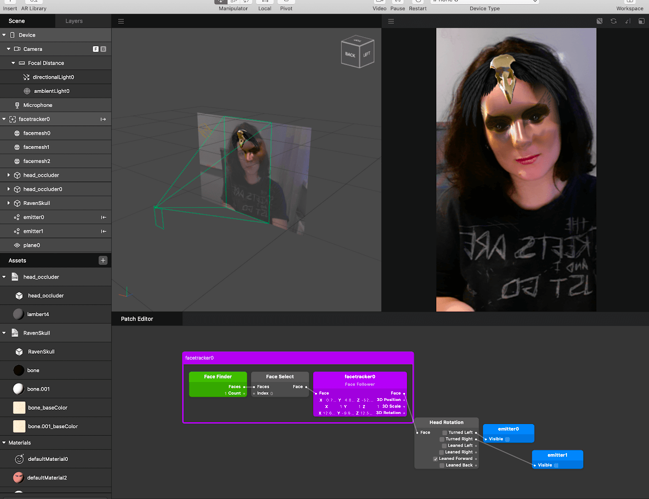Collapse the Materials assets section
The width and height of the screenshot is (649, 499).
pyautogui.click(x=4, y=443)
